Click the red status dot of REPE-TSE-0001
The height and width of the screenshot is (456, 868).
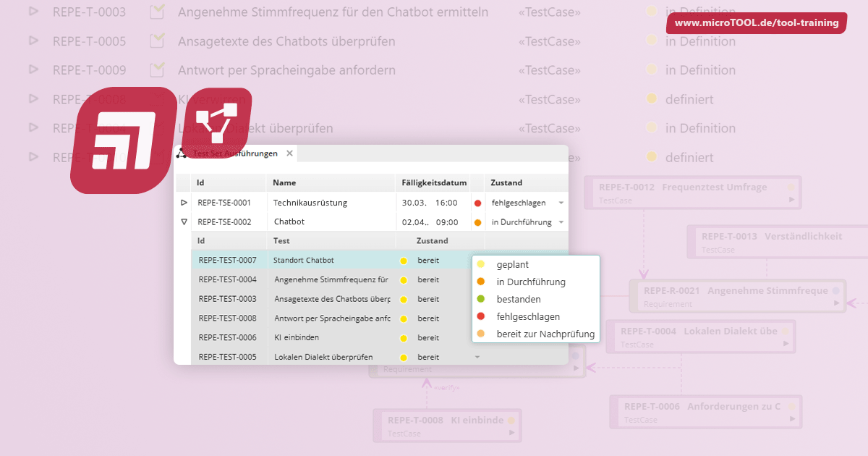point(477,203)
